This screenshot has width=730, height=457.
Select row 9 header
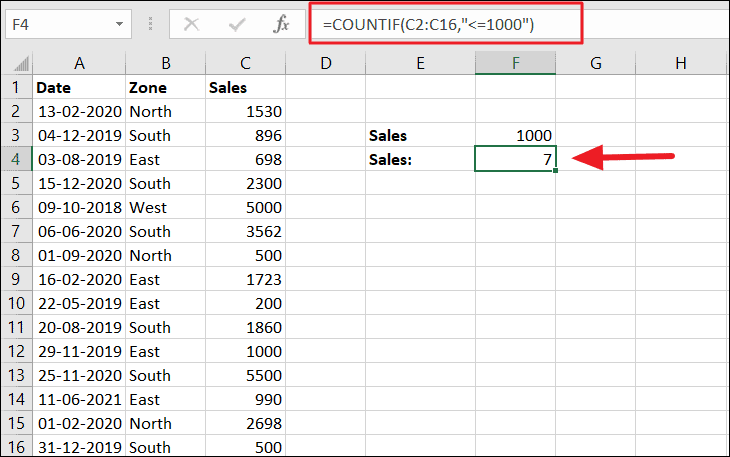(16, 279)
